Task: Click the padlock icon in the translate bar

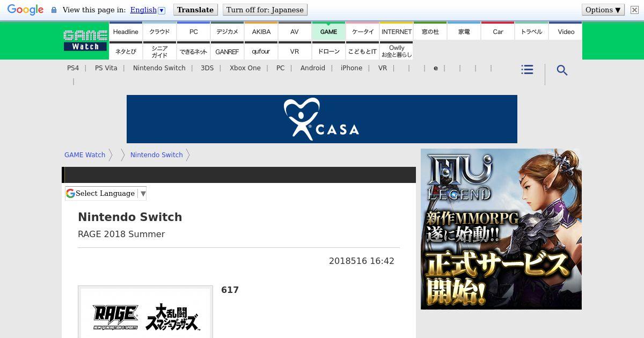Action: pyautogui.click(x=54, y=10)
